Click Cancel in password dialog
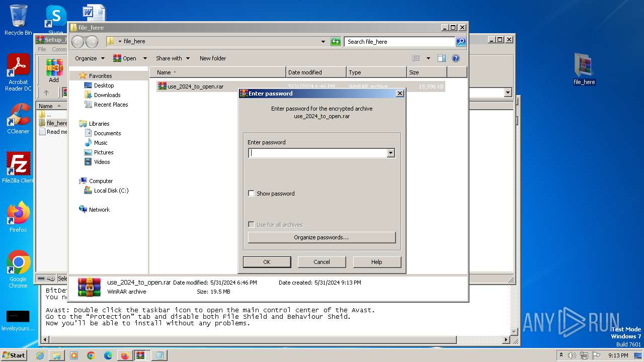644x362 pixels. point(321,262)
